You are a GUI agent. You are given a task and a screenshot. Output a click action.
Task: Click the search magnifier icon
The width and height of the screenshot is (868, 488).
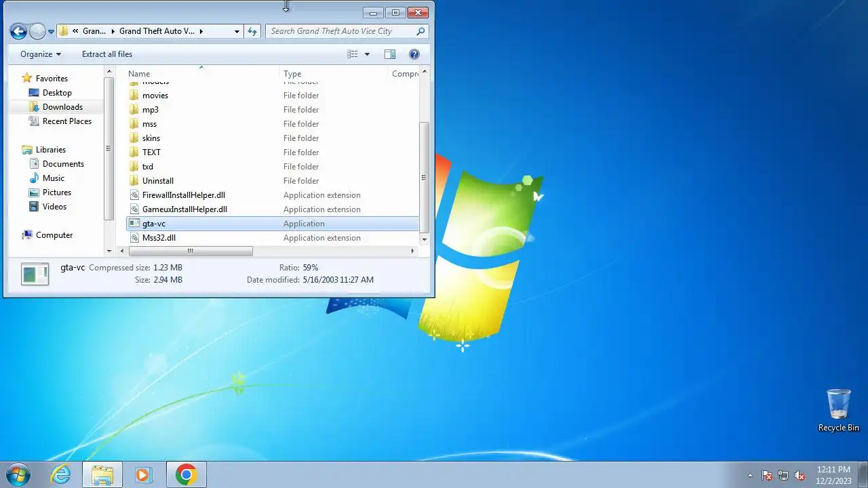pyautogui.click(x=420, y=31)
